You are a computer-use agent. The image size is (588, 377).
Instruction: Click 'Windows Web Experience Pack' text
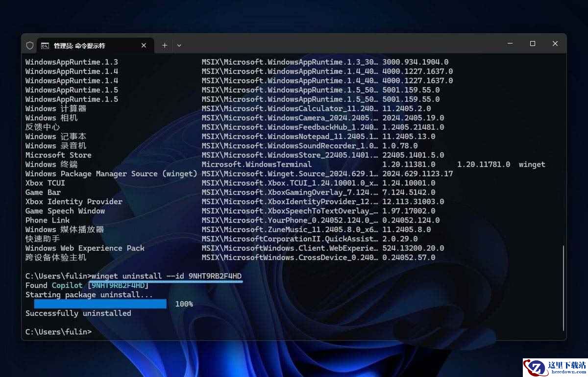(x=85, y=248)
